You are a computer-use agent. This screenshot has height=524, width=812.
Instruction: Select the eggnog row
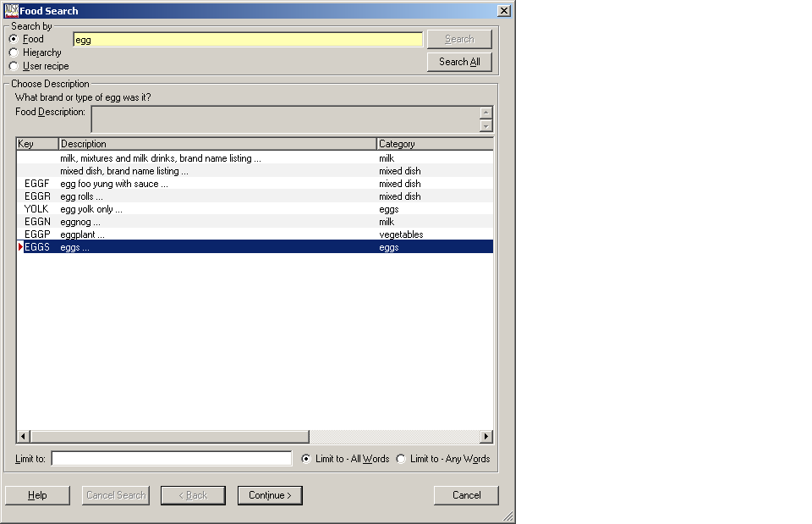(x=255, y=222)
